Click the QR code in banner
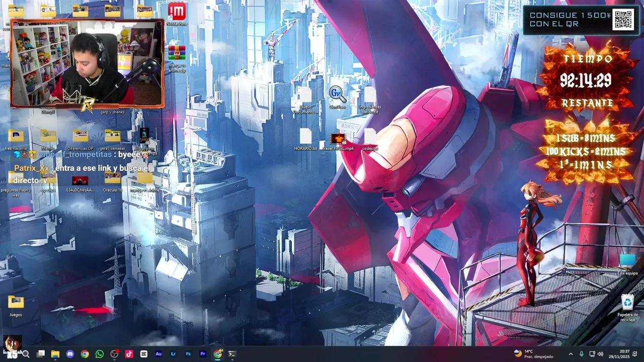The image size is (644, 362). pos(623,20)
